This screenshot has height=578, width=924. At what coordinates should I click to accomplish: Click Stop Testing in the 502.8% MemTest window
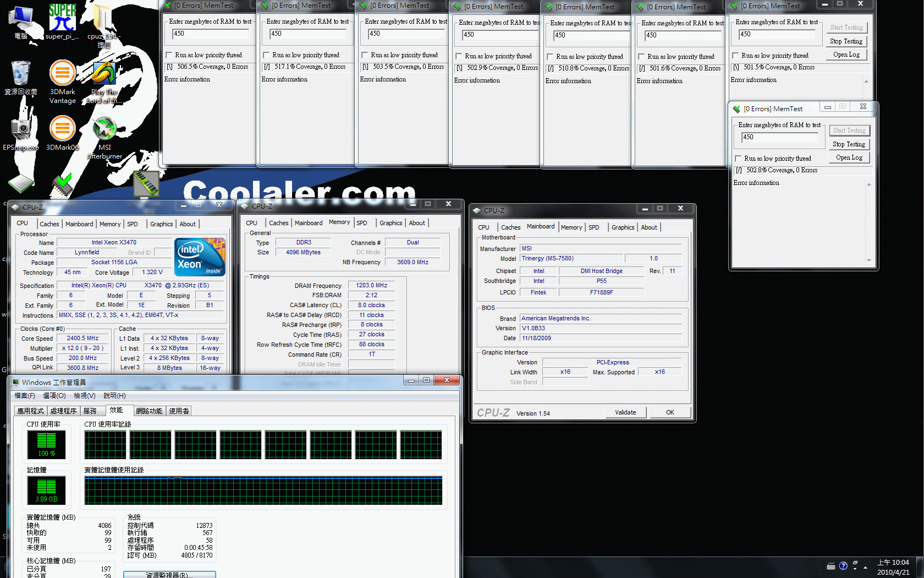click(x=849, y=144)
